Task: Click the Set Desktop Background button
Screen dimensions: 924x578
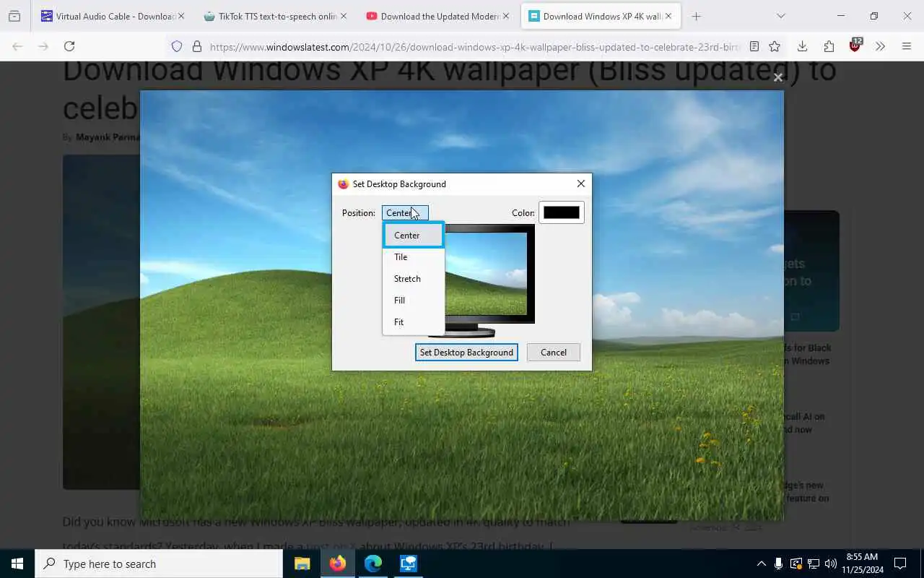Action: pos(466,353)
